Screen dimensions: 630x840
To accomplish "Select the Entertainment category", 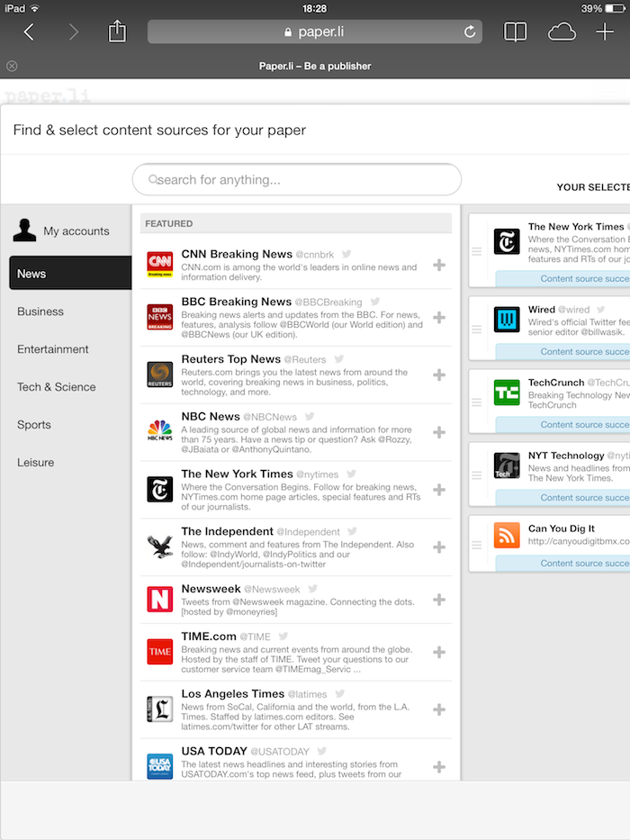I will 52,349.
